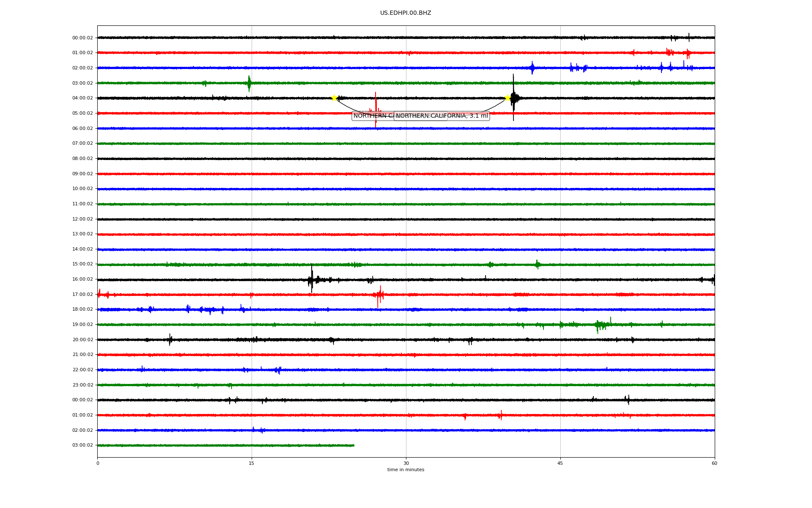Viewport: 812px width, 508px height.
Task: Click the '15' tick label on the x-axis
Action: tap(252, 463)
